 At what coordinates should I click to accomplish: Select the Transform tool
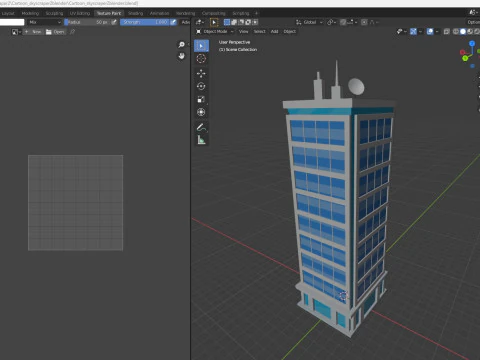201,112
